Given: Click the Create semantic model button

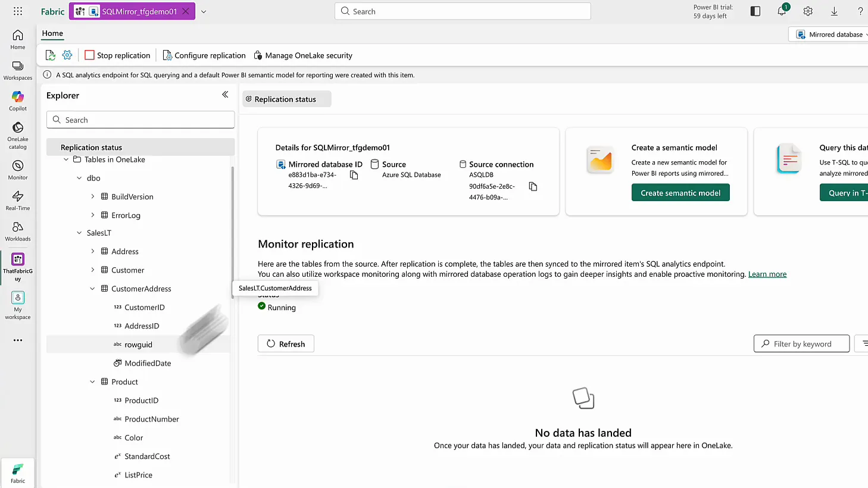Looking at the screenshot, I should point(680,193).
